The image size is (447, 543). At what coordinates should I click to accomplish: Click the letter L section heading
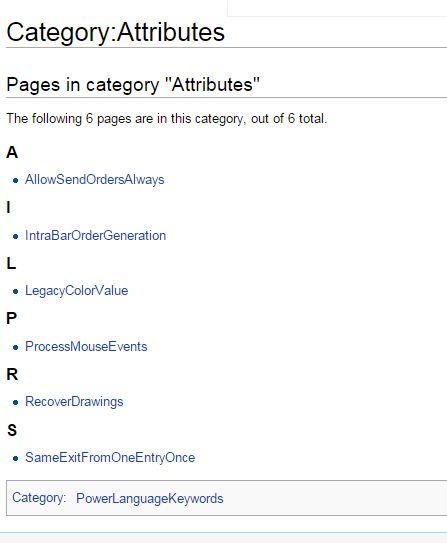click(x=11, y=263)
